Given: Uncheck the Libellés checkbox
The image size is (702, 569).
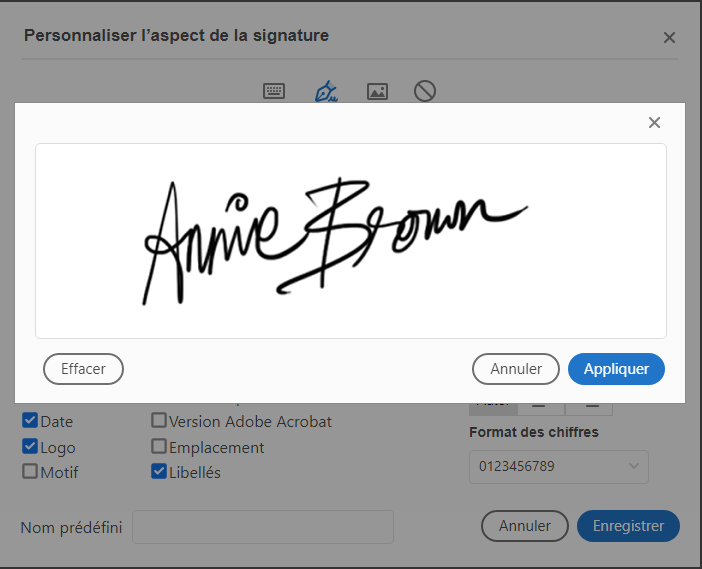Looking at the screenshot, I should click(x=159, y=471).
